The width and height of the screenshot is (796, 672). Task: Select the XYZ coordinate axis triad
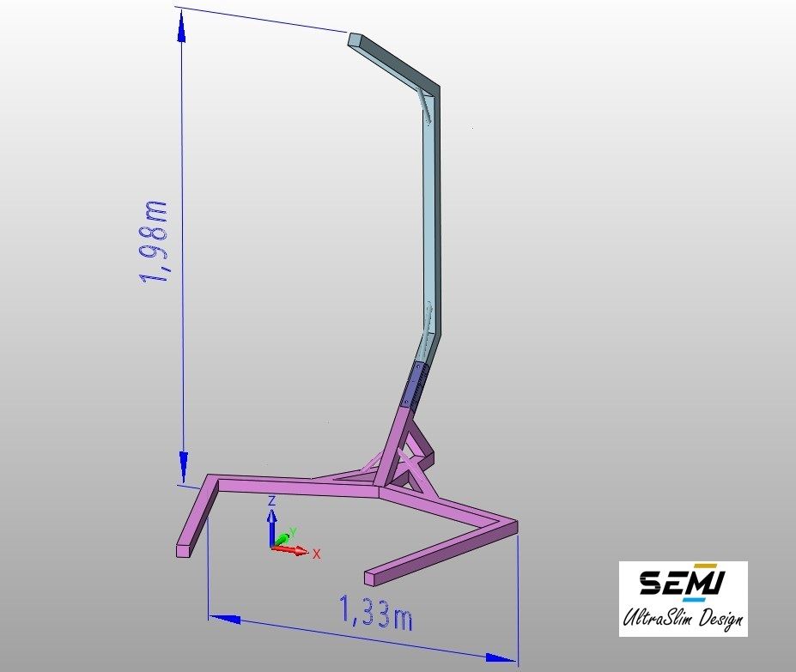(x=292, y=529)
